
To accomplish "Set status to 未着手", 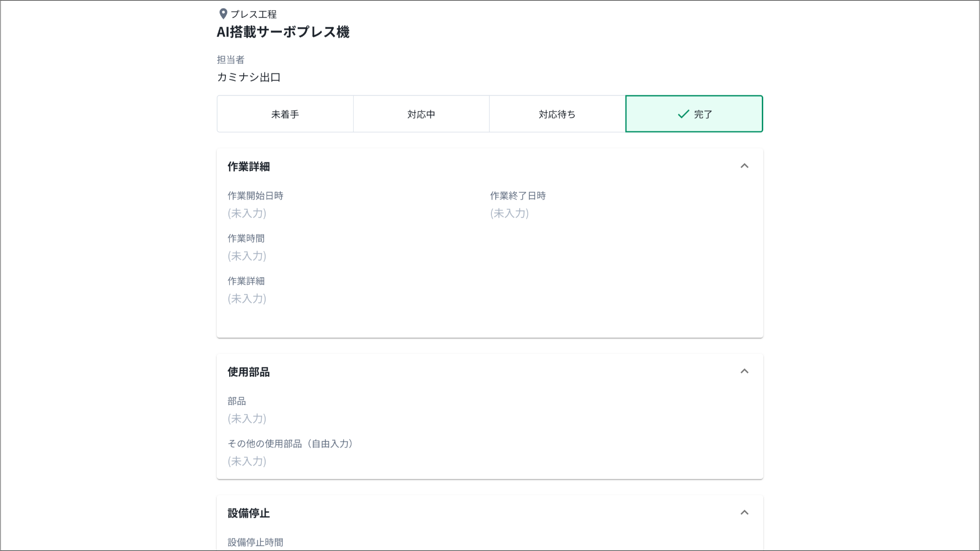I will (285, 114).
